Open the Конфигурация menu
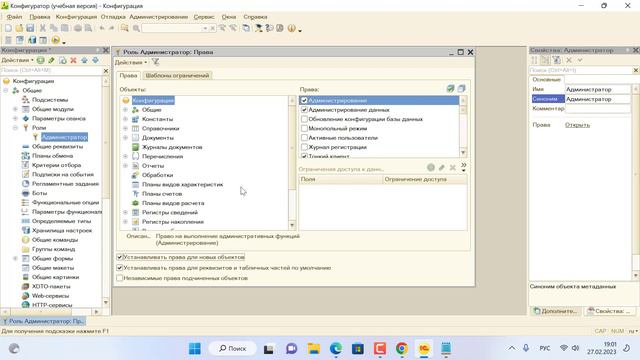The width and height of the screenshot is (640, 360). 76,17
